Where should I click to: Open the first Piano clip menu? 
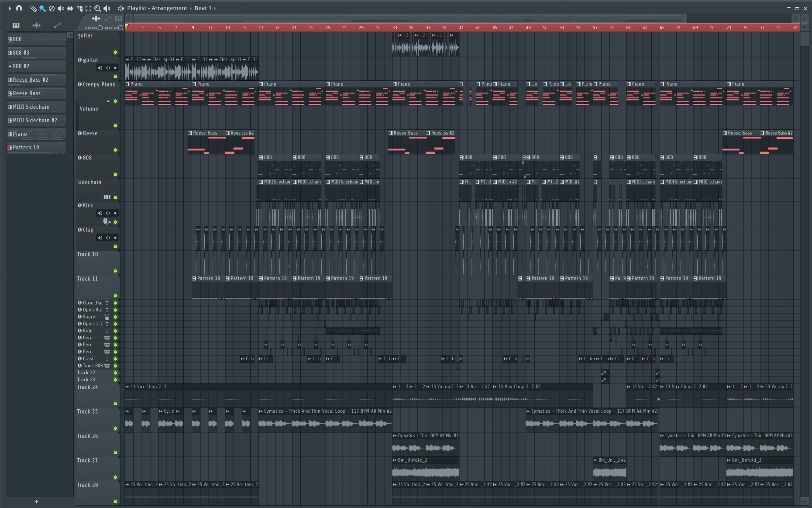click(x=127, y=84)
